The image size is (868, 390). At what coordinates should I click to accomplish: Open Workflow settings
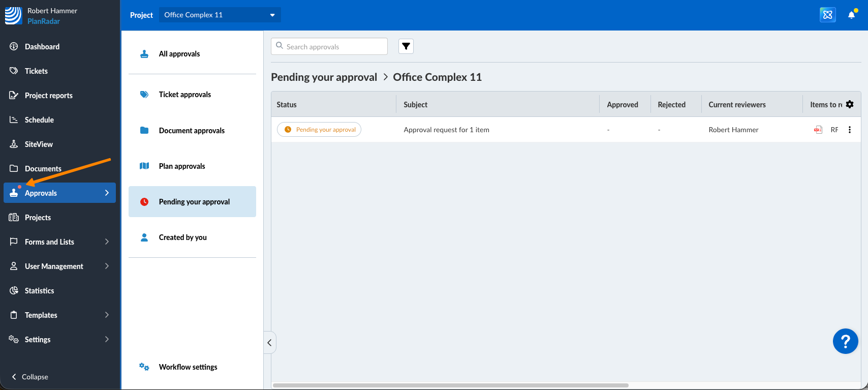pyautogui.click(x=188, y=367)
